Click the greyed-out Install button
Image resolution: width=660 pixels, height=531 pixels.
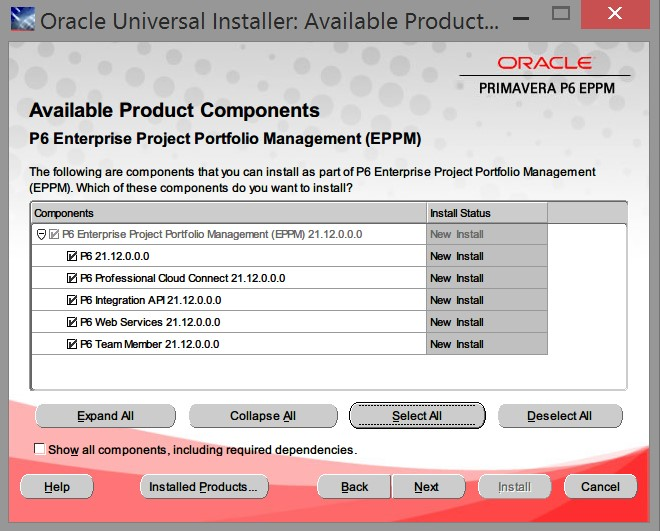pos(514,487)
